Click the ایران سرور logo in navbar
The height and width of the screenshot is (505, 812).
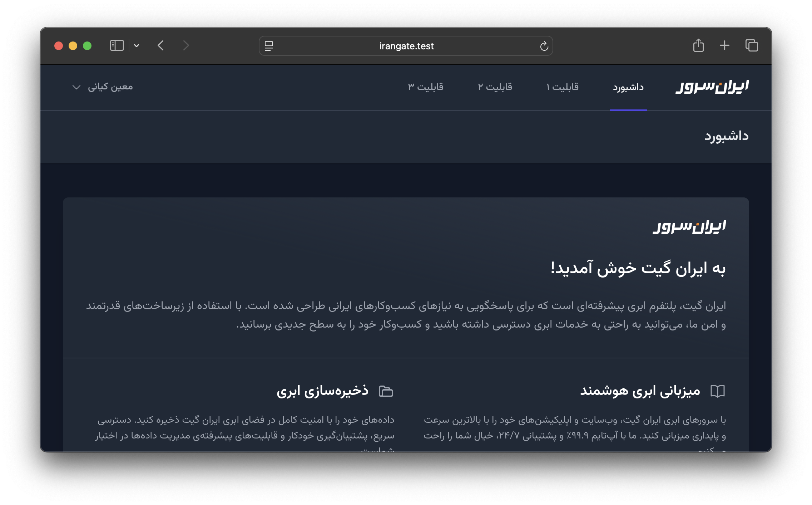712,87
